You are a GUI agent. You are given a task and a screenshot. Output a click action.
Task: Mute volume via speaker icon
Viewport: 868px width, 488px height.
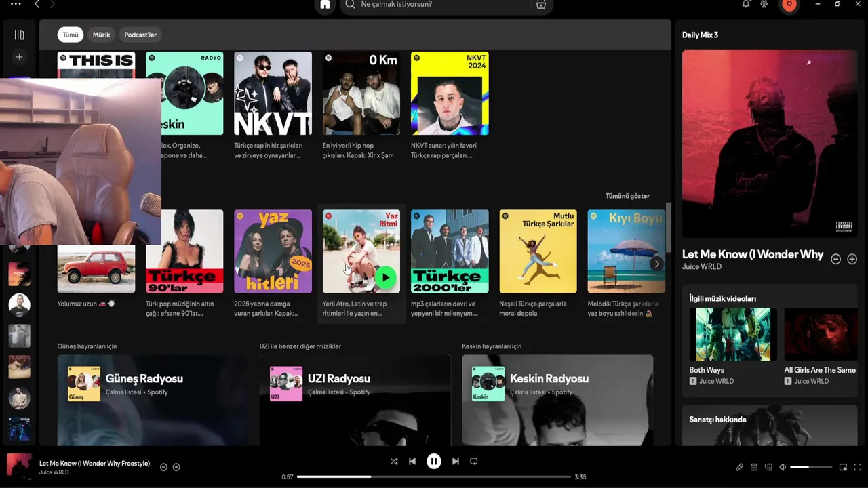pyautogui.click(x=783, y=467)
